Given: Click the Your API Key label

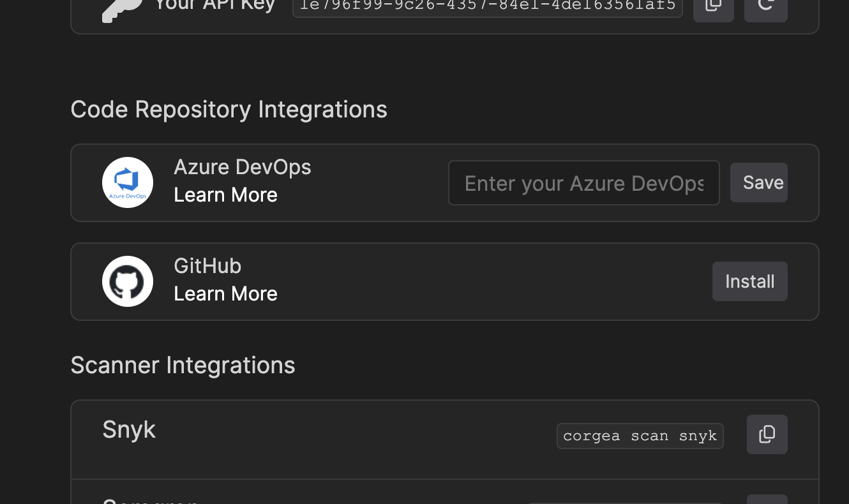Looking at the screenshot, I should coord(214,6).
